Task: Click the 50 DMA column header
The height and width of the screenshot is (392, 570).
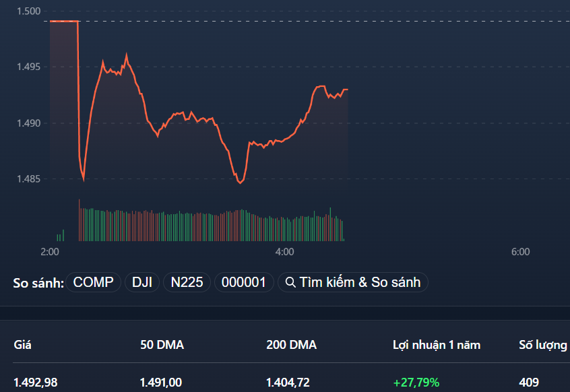Action: [x=160, y=344]
